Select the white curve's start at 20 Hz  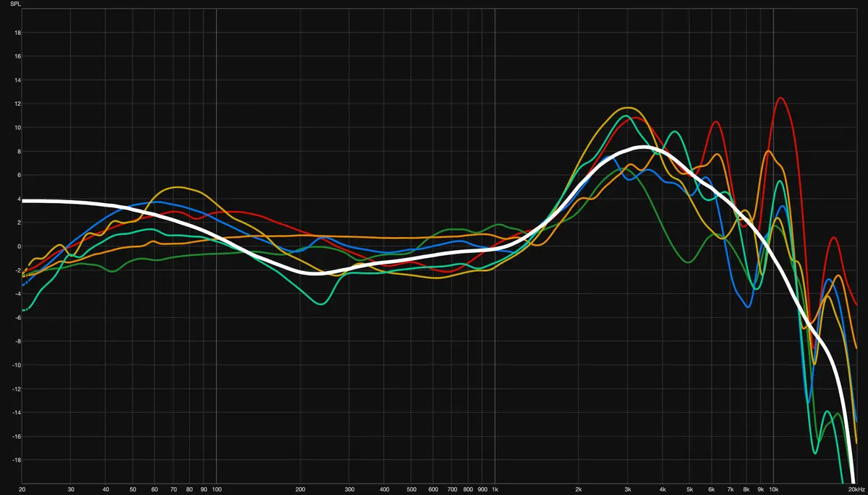pyautogui.click(x=23, y=201)
